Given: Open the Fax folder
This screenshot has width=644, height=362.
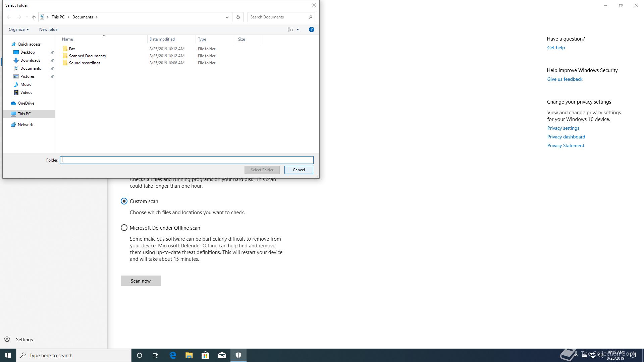Looking at the screenshot, I should click(x=72, y=49).
